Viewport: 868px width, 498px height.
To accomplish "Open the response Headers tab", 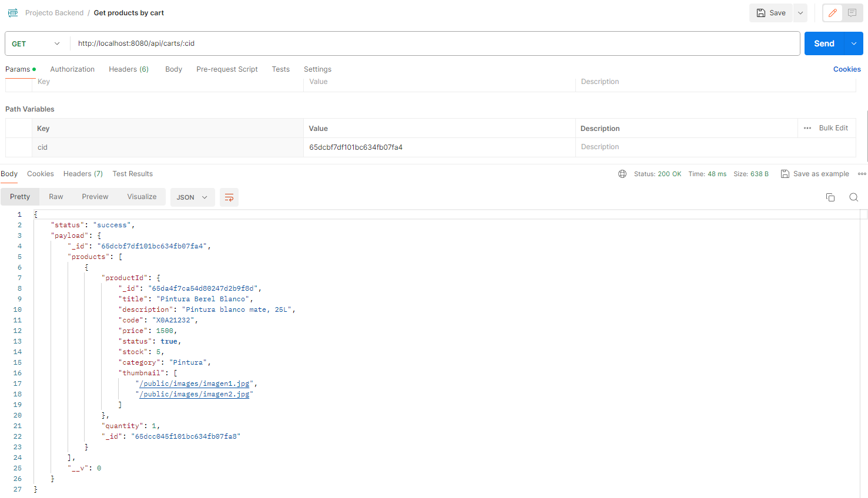I will coord(83,174).
